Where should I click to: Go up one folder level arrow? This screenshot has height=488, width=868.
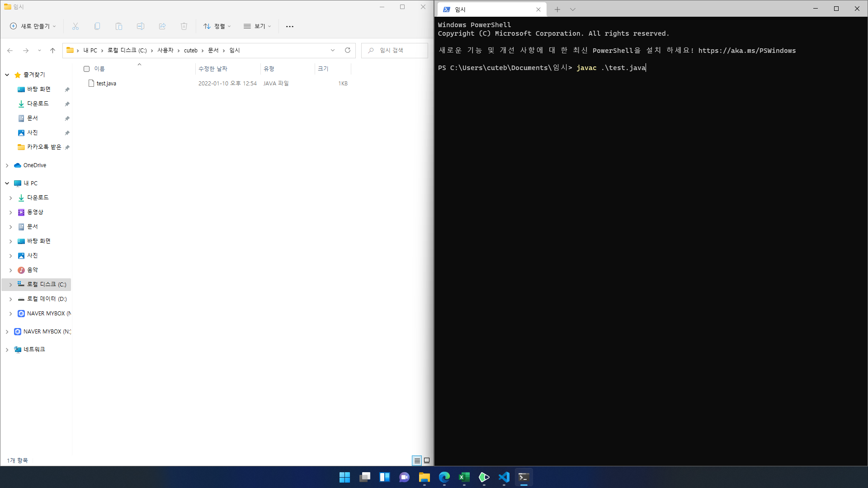tap(52, 50)
